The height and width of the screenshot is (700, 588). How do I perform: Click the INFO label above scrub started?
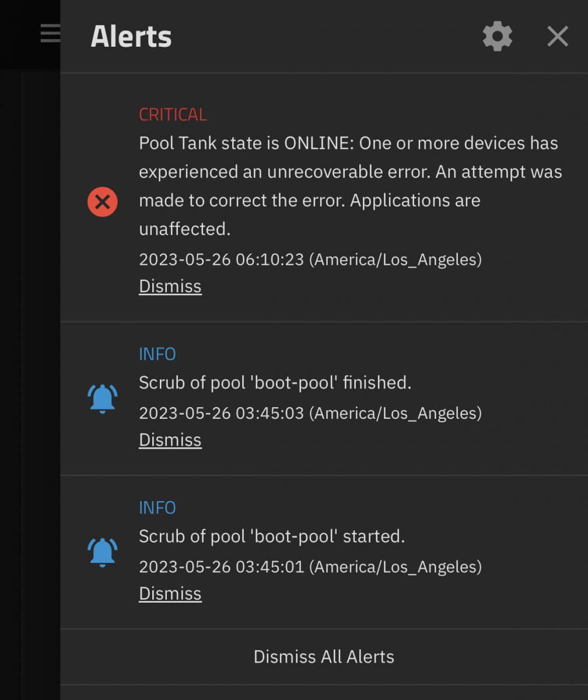pos(157,508)
